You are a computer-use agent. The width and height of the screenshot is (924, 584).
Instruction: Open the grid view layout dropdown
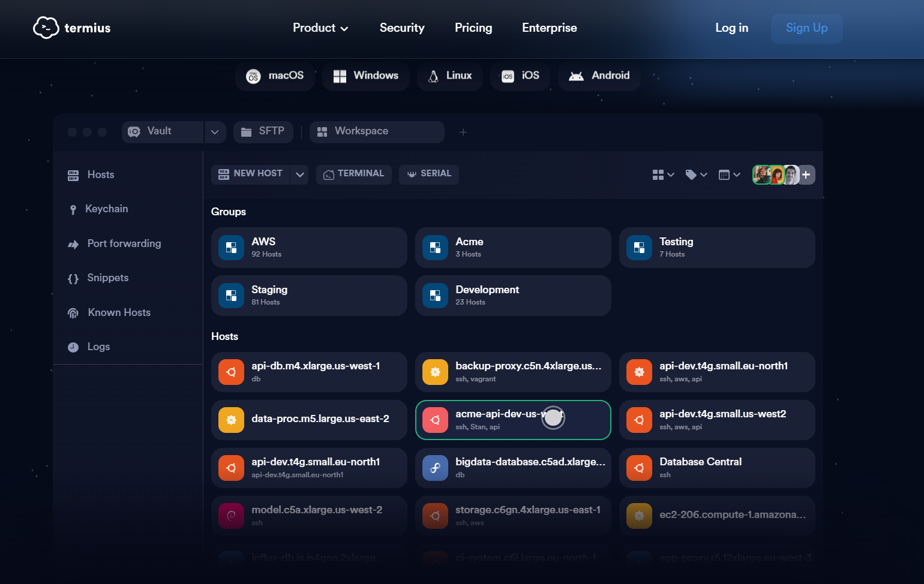coord(664,174)
